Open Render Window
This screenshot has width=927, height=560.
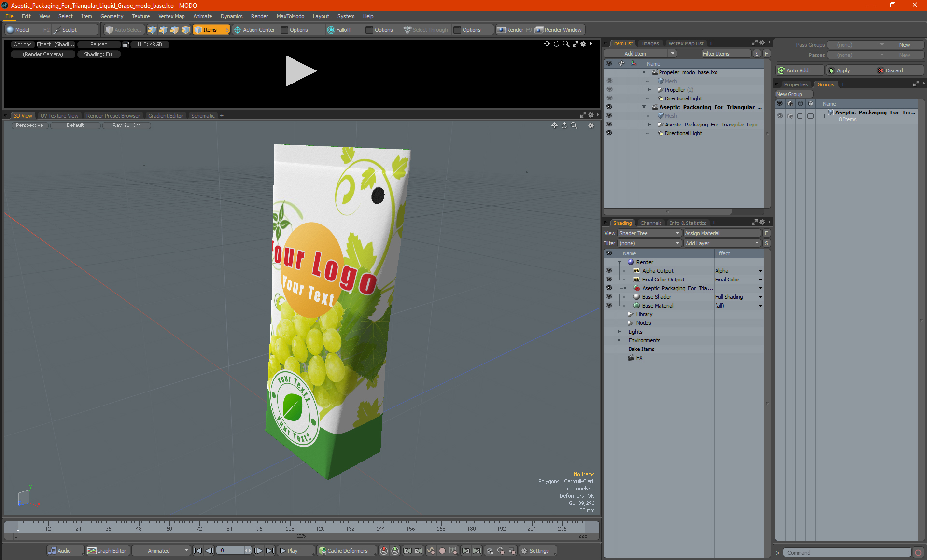(559, 30)
